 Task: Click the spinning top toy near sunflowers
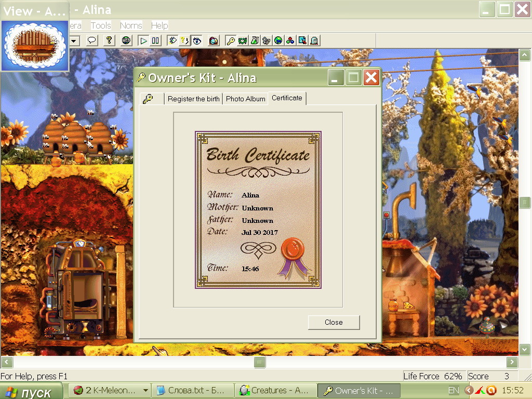tap(486, 326)
